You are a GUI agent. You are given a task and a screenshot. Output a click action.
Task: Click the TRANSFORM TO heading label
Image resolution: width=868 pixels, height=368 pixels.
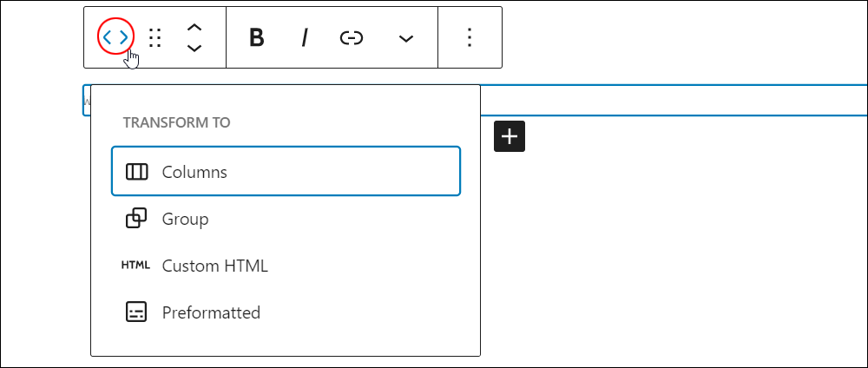point(176,123)
